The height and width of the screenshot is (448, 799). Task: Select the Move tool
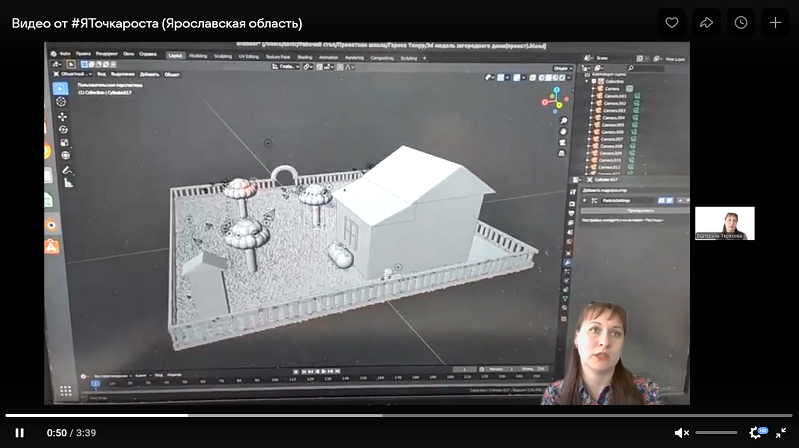(x=62, y=117)
